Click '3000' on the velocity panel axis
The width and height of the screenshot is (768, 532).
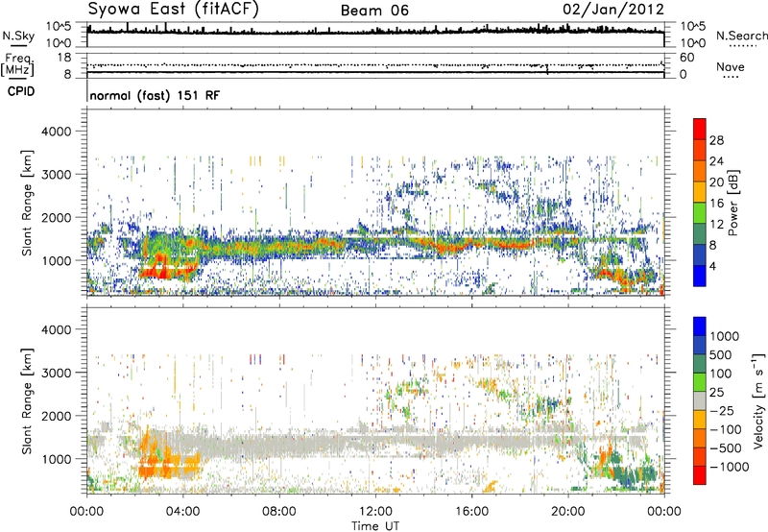(x=56, y=373)
